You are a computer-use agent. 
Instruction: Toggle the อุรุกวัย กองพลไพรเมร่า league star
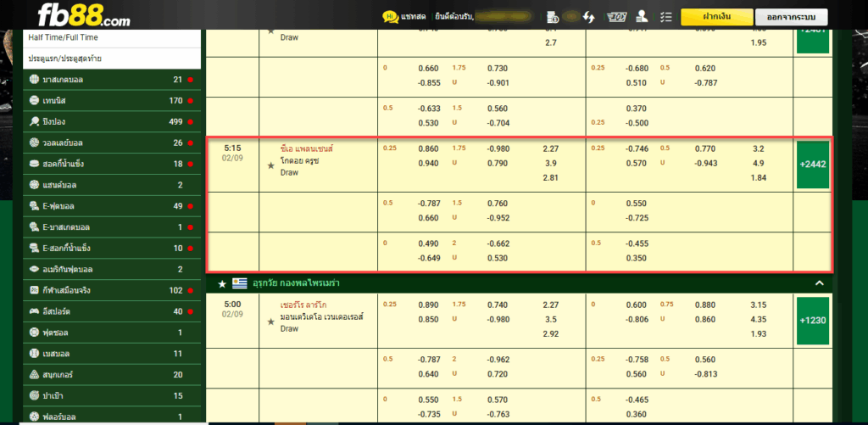[x=222, y=283]
